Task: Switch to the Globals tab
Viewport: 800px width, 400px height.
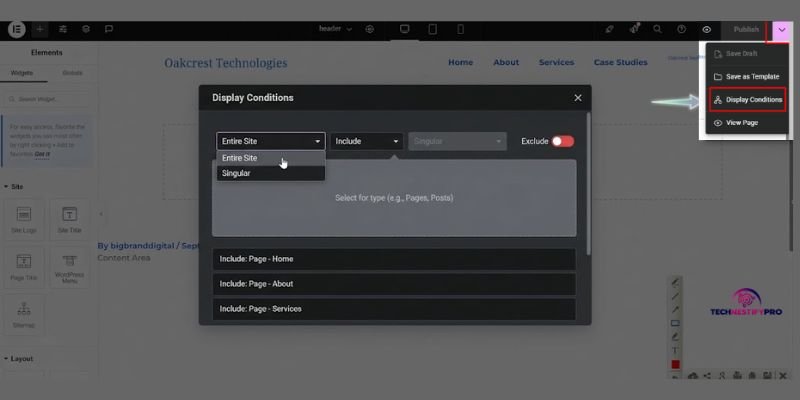Action: [x=72, y=73]
